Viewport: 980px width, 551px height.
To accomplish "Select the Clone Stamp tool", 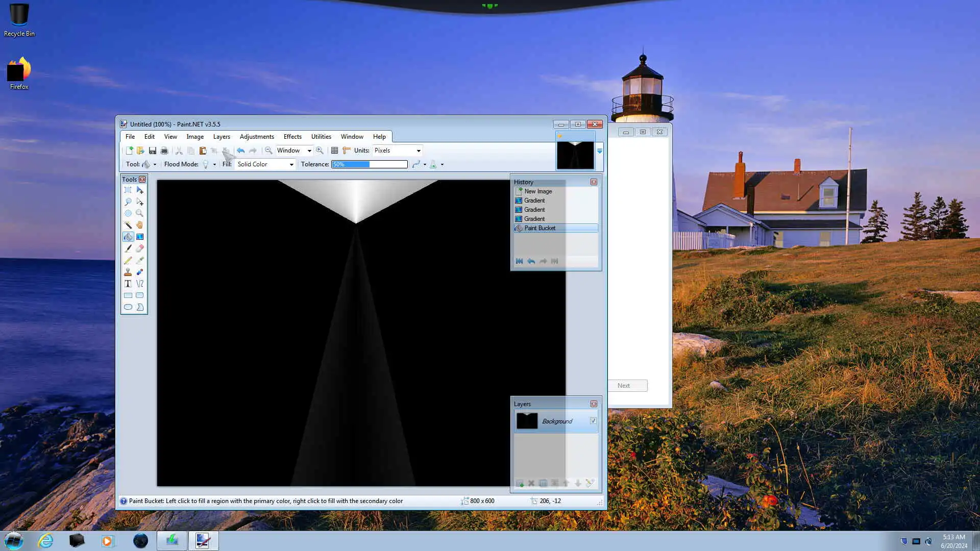I will (x=128, y=272).
